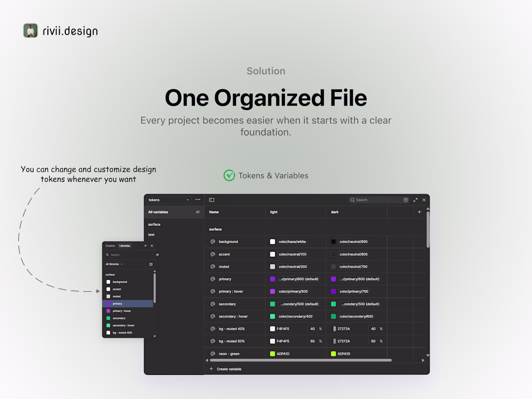Click color type icon of primary row
This screenshot has height=399, width=532.
pyautogui.click(x=213, y=279)
